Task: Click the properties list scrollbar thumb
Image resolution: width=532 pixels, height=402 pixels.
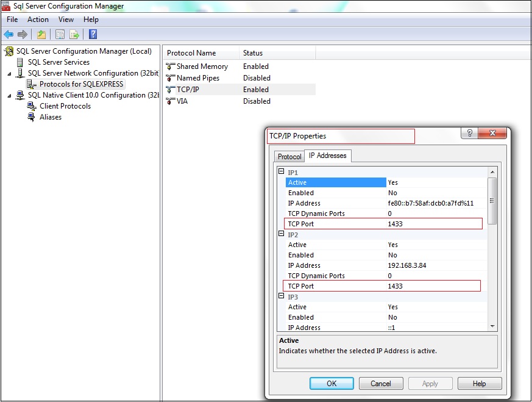Action: click(x=492, y=201)
